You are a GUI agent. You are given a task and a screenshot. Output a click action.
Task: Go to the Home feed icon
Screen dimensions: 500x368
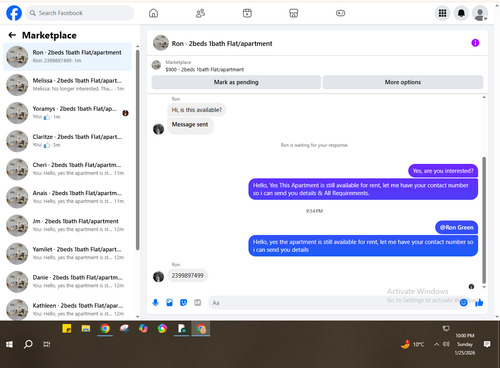tap(153, 13)
